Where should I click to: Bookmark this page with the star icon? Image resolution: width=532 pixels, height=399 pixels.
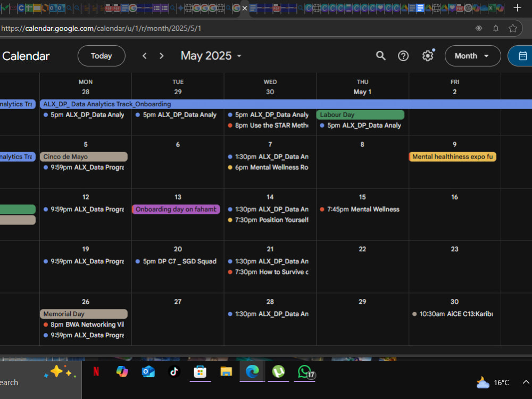coord(513,28)
